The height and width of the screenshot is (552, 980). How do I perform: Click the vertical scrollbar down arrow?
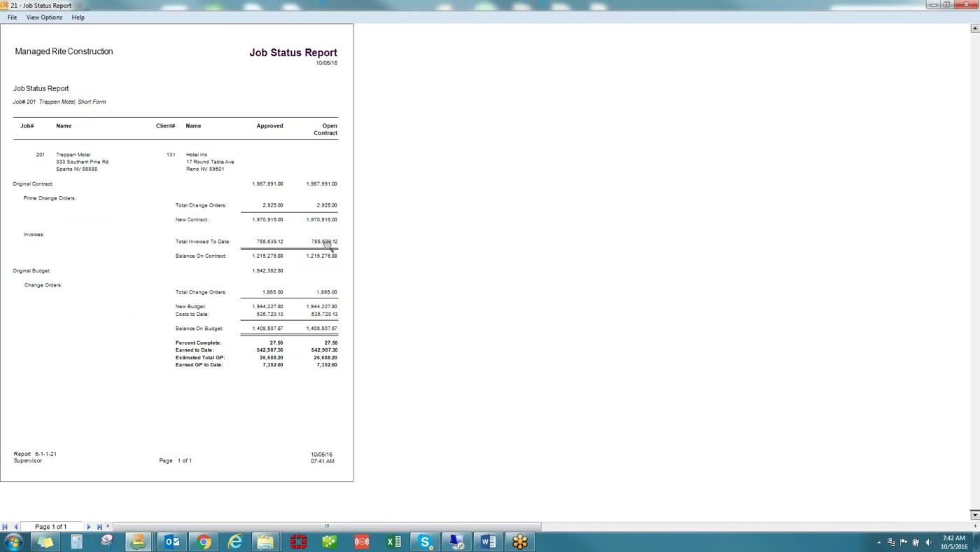tap(975, 515)
